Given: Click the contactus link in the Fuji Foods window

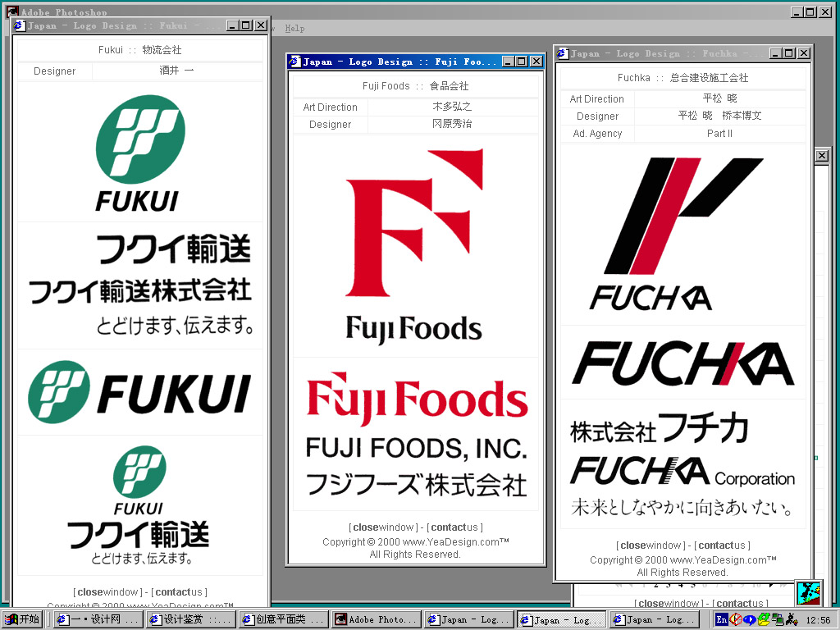Looking at the screenshot, I should tap(454, 527).
